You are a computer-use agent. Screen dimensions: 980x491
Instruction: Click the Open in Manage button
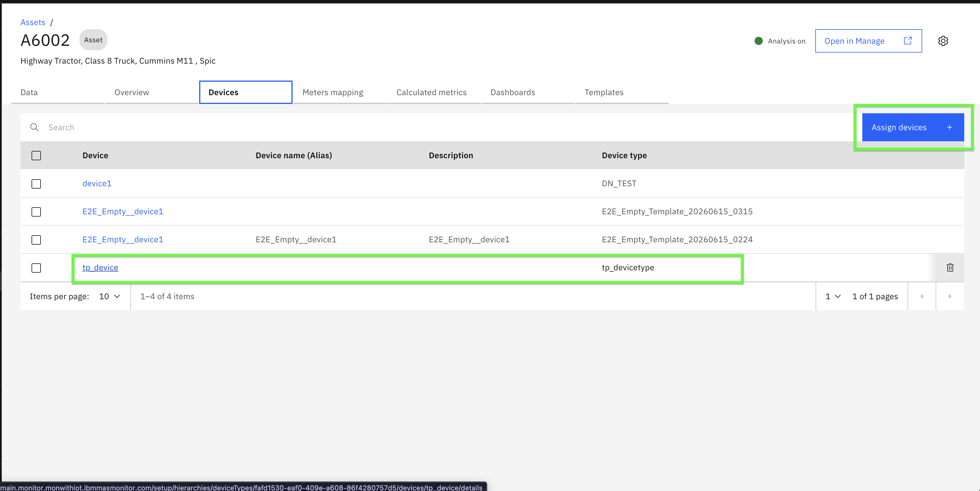tap(868, 41)
